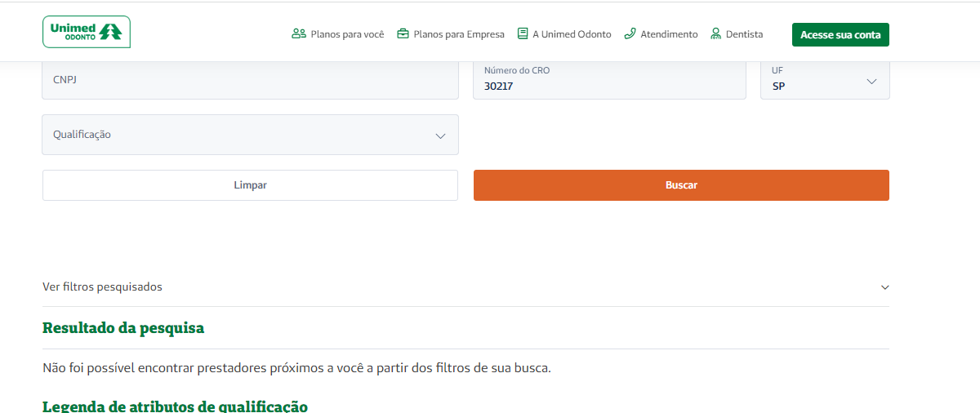Open the Planos para você menu
This screenshot has width=980, height=413.
(x=347, y=34)
